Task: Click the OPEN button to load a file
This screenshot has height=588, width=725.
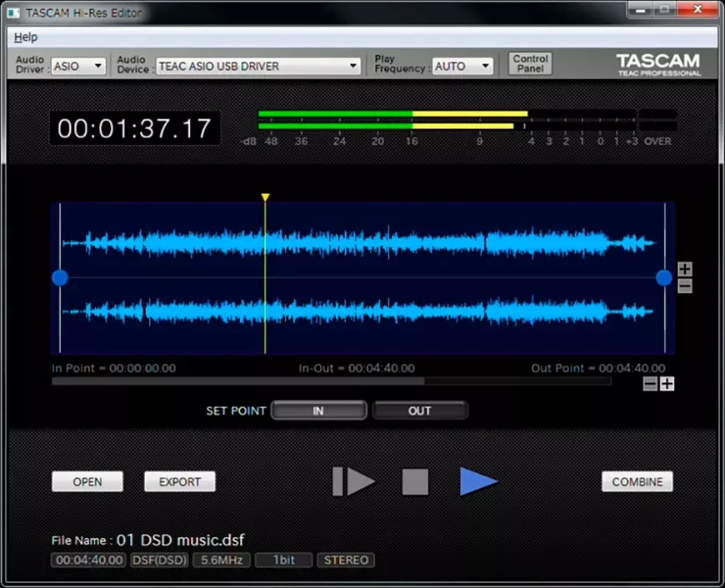Action: [x=87, y=481]
